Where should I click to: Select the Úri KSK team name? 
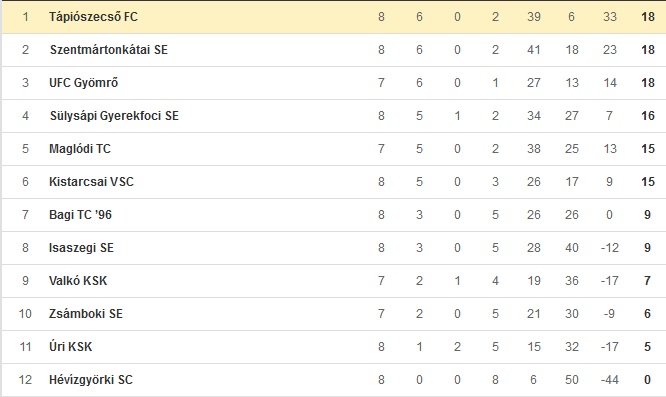click(x=71, y=346)
